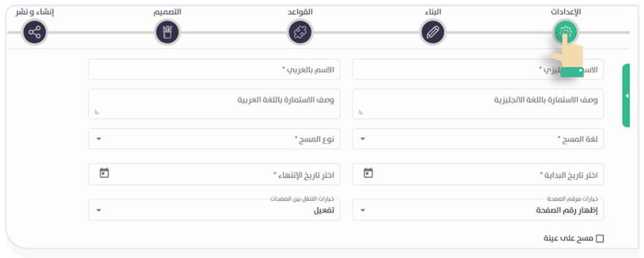The image size is (644, 258).
Task: Open the build step pencil icon
Action: pos(432,32)
